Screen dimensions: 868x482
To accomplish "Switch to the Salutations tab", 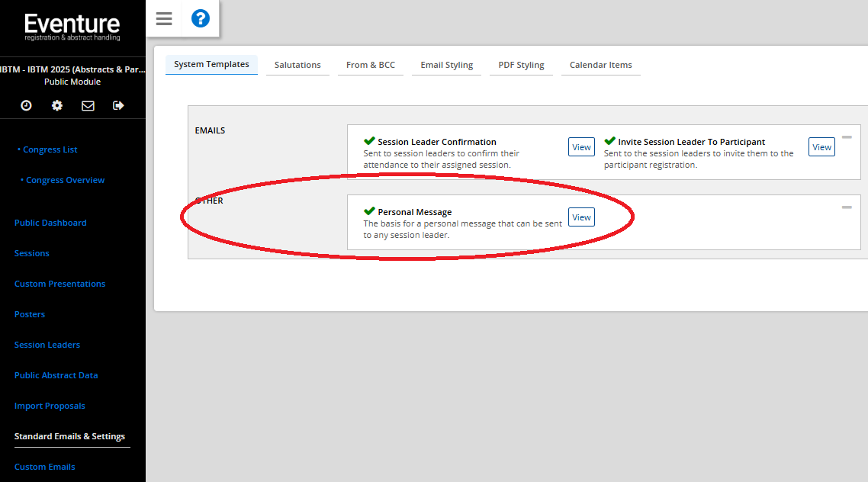I will tap(297, 65).
